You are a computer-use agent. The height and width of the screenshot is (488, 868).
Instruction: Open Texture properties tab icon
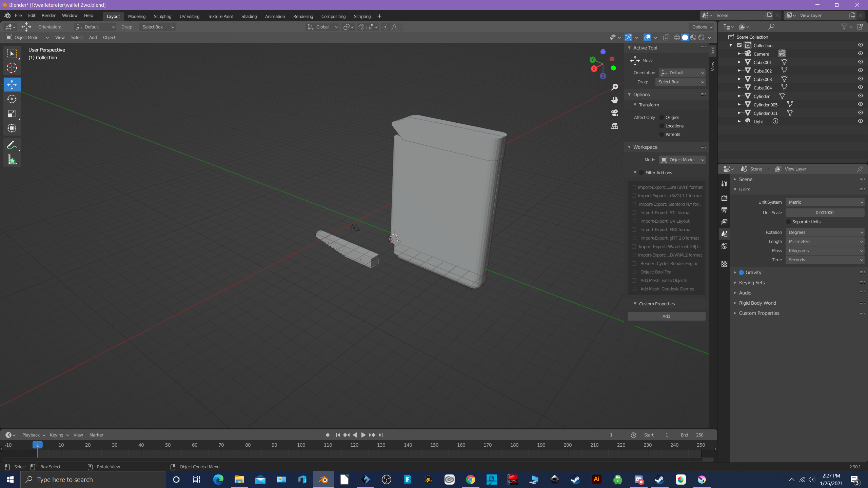pos(724,264)
